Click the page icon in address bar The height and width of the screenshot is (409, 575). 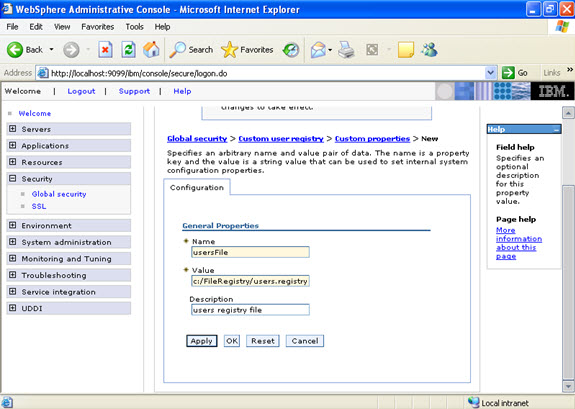tap(43, 73)
